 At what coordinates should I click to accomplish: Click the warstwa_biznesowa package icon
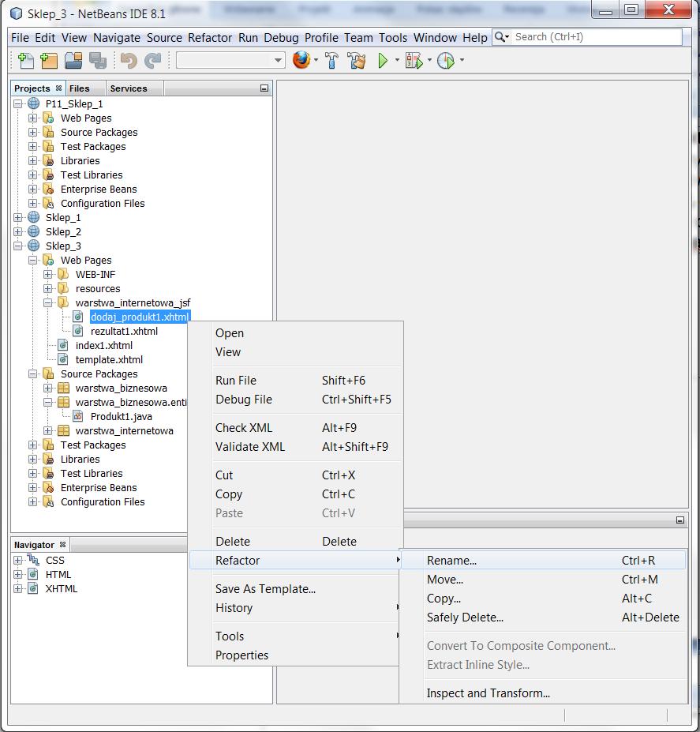[x=63, y=388]
